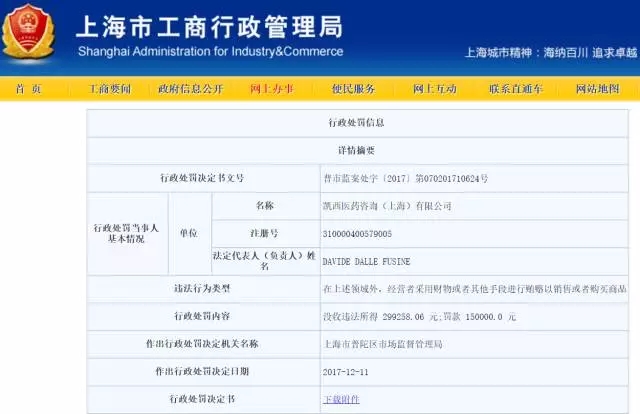Select the date 2017-12-11
Viewport: 640px width, 414px height.
(x=345, y=372)
